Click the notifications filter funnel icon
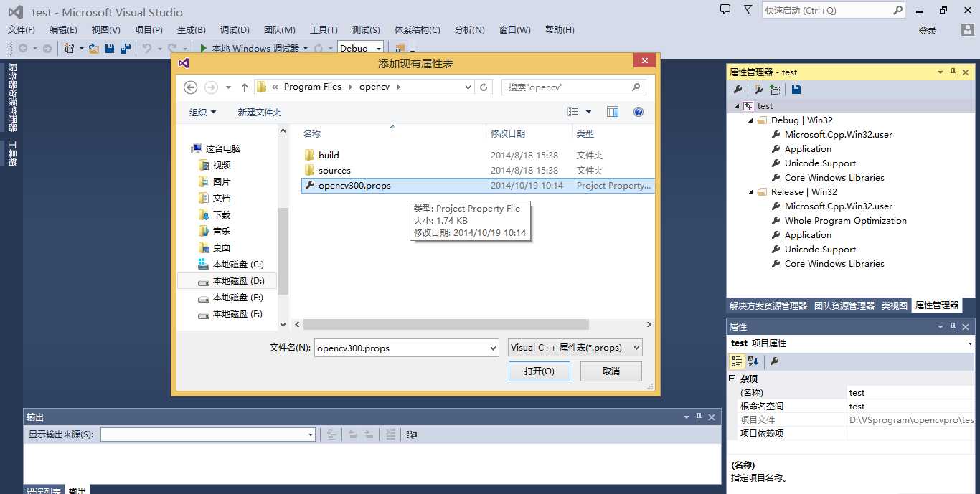 point(748,10)
